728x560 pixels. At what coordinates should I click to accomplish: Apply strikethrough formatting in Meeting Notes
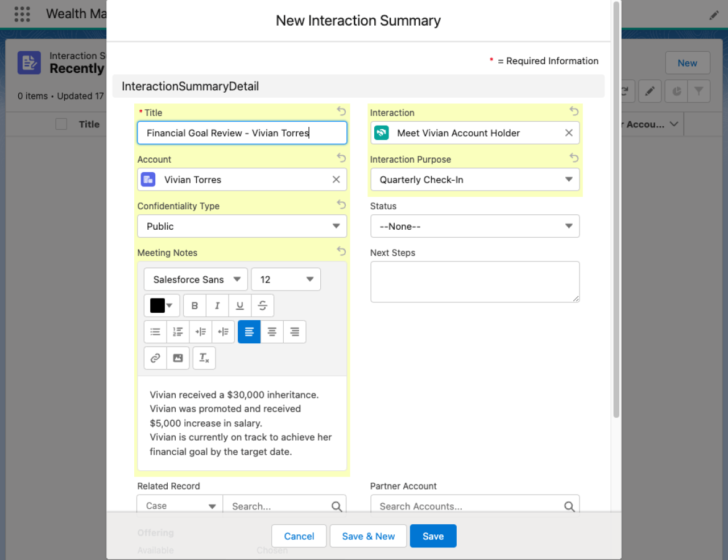pyautogui.click(x=263, y=306)
